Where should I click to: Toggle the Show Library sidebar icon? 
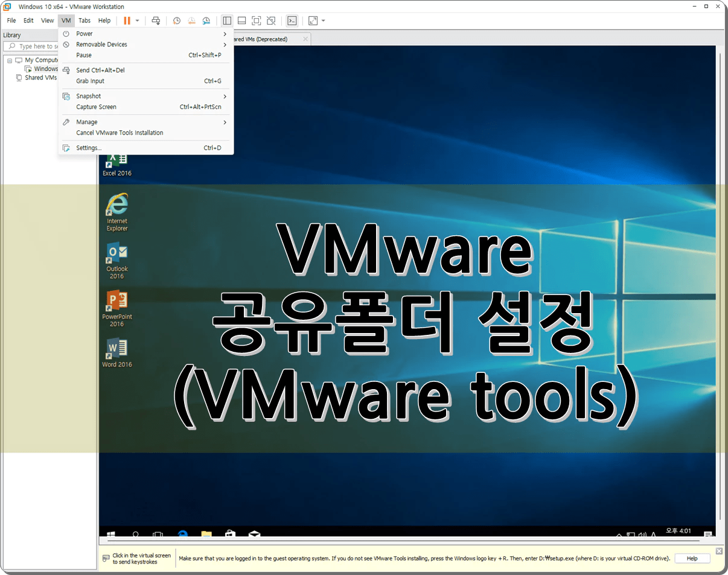point(227,21)
